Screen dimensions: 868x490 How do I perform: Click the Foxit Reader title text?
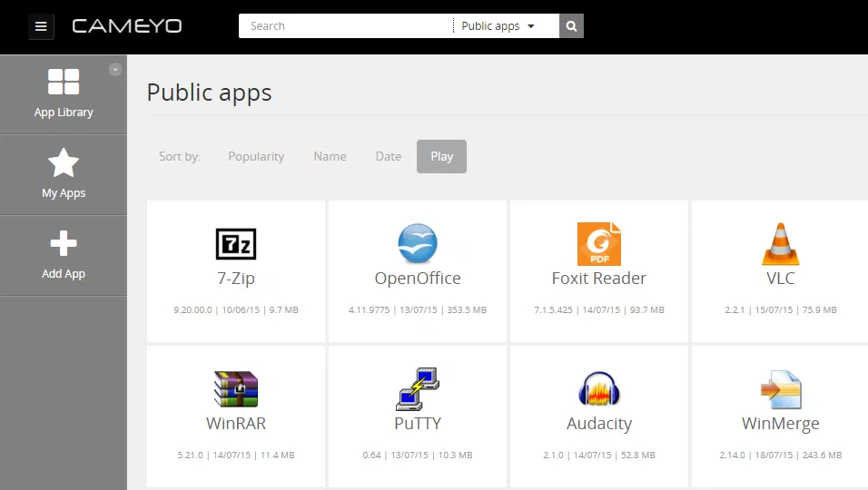(x=599, y=279)
